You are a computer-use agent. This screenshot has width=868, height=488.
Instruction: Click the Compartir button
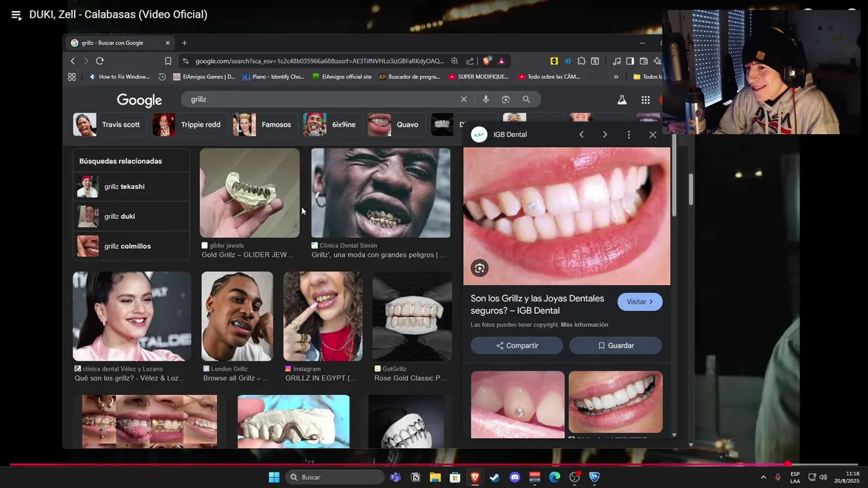point(517,346)
